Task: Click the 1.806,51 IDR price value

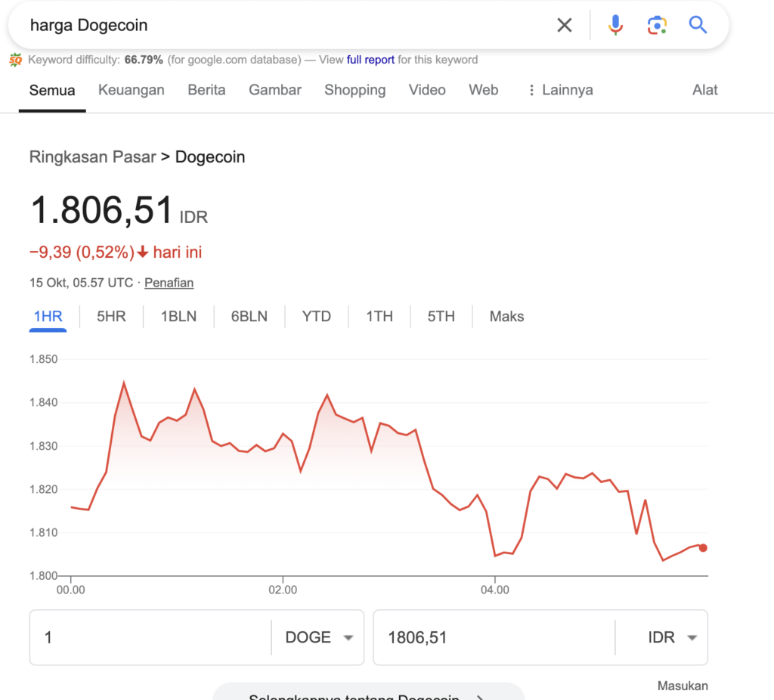Action: [x=119, y=211]
